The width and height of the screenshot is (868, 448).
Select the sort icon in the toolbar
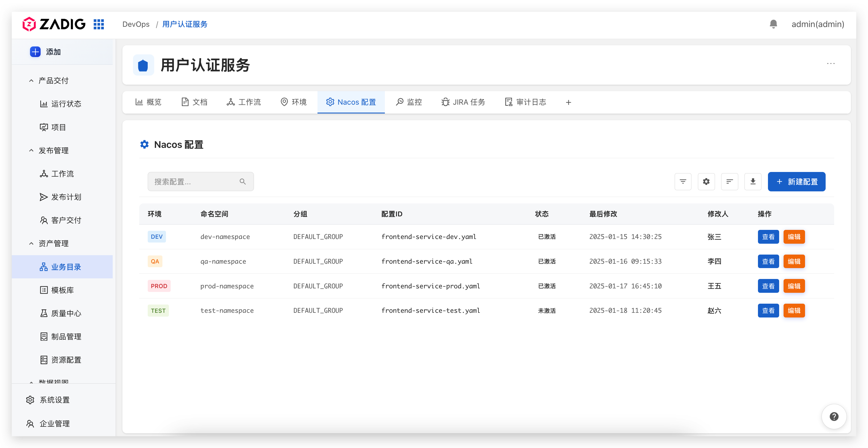click(730, 181)
